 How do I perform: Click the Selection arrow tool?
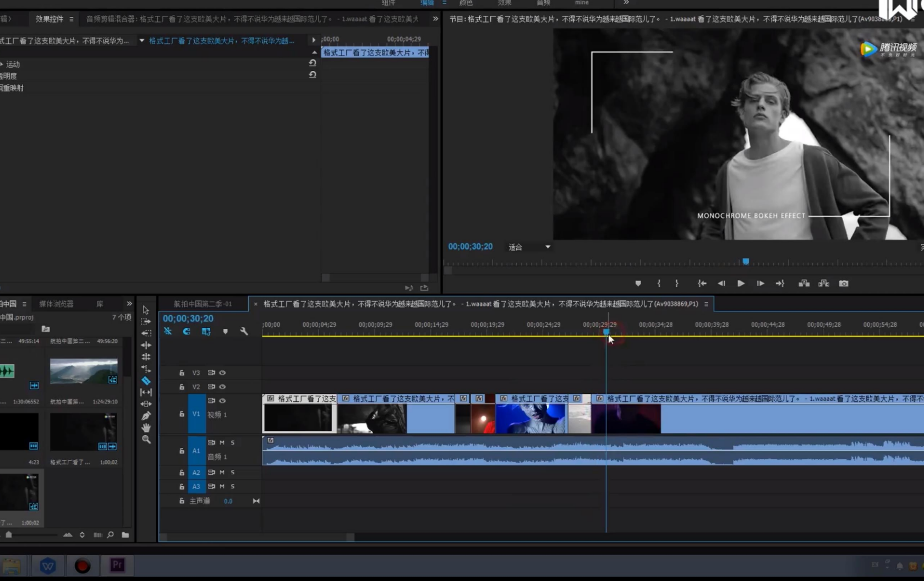tap(146, 310)
